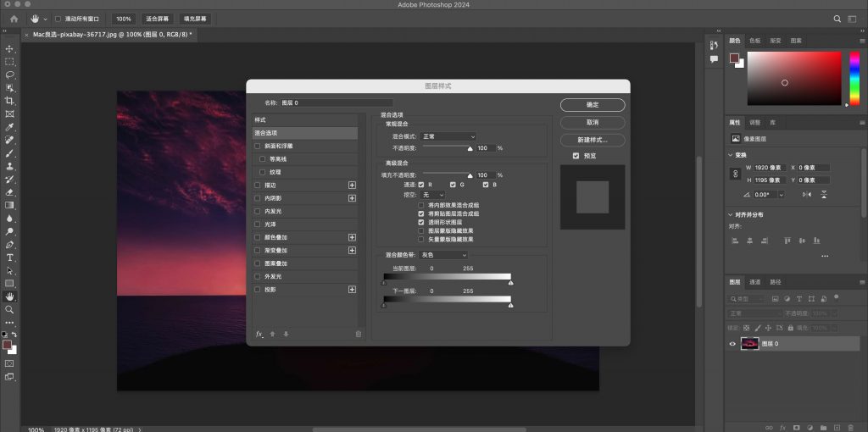Hide 图层 0 using the eye icon
The width and height of the screenshot is (868, 432).
(732, 344)
